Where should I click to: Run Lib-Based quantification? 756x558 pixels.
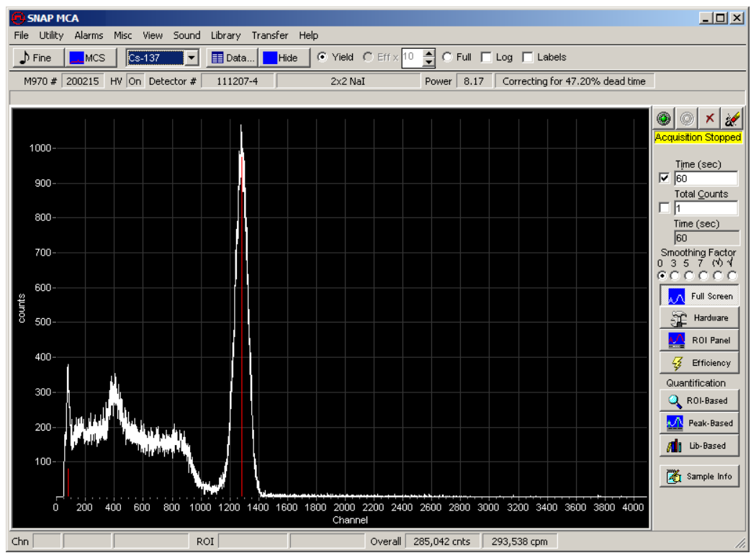pyautogui.click(x=699, y=446)
